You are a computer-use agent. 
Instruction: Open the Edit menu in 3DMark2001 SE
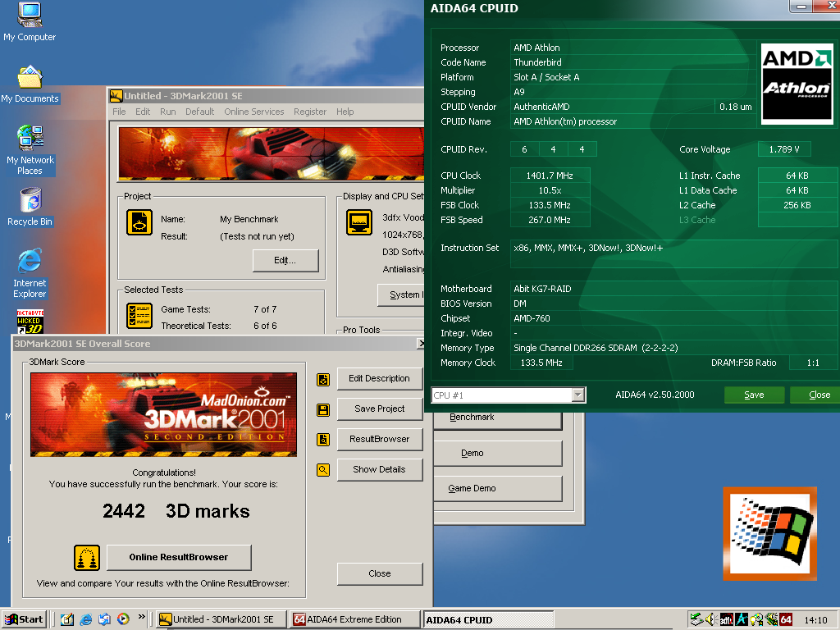point(143,112)
